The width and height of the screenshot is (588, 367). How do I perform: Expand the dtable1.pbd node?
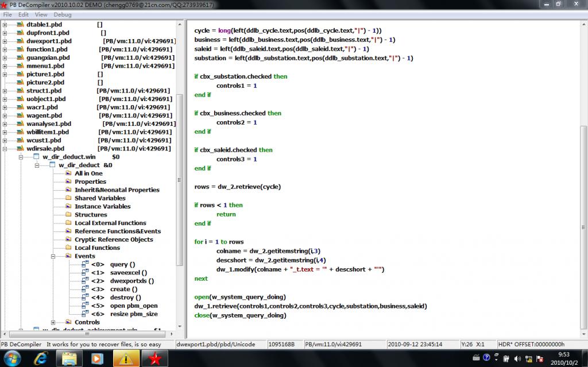(x=5, y=24)
